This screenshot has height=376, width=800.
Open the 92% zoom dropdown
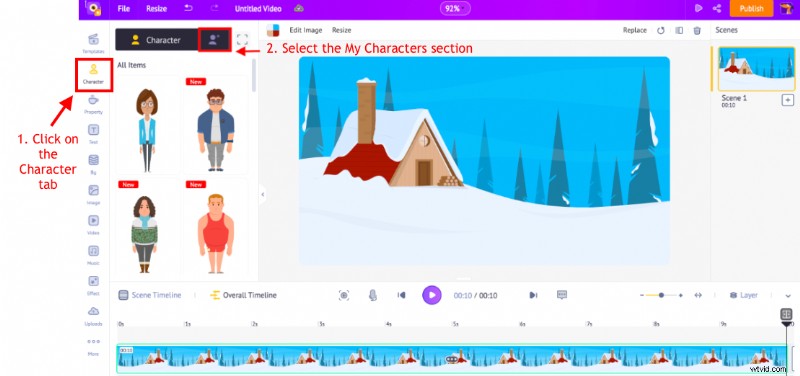coord(455,9)
